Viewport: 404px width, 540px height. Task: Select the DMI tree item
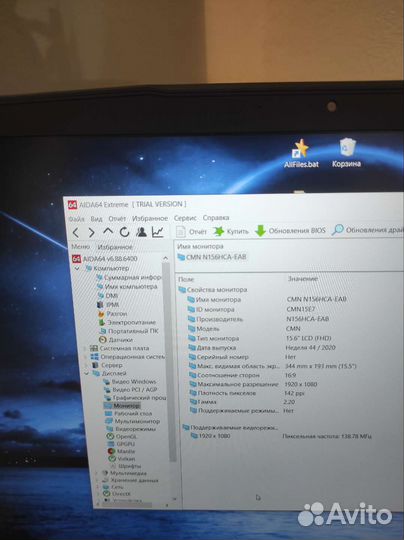[x=107, y=295]
